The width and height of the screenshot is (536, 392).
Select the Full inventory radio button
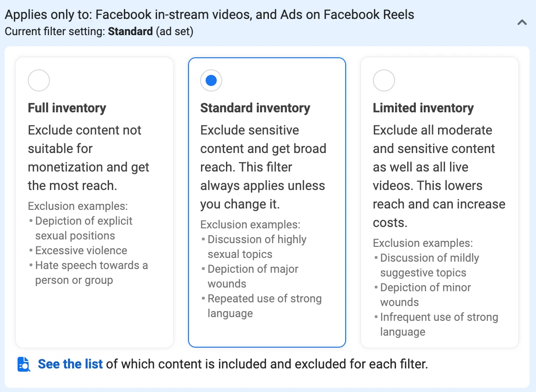(x=39, y=80)
